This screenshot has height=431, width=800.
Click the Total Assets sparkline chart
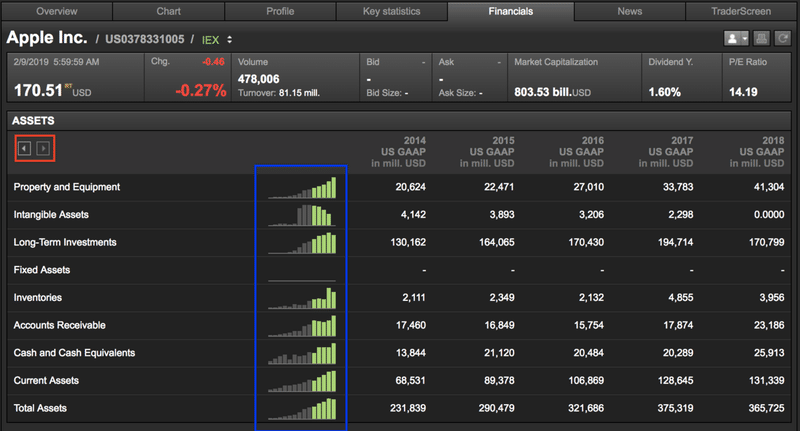tap(302, 408)
